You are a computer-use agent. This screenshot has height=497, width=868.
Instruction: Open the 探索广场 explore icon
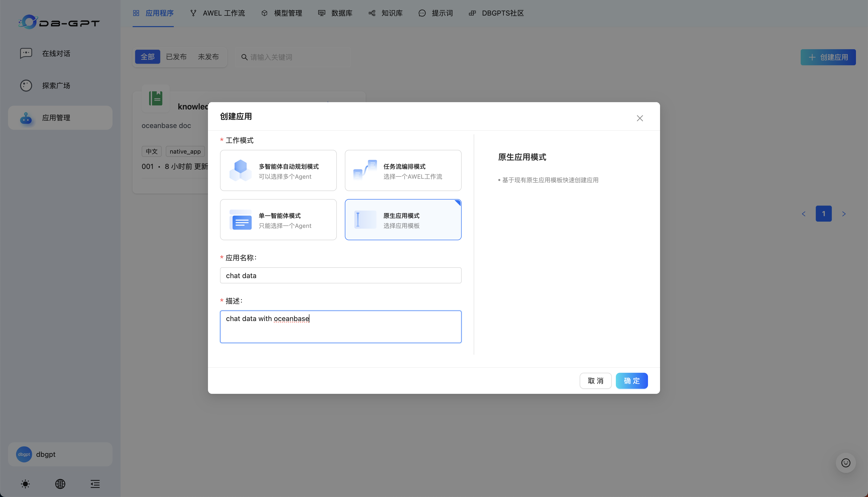coord(26,85)
